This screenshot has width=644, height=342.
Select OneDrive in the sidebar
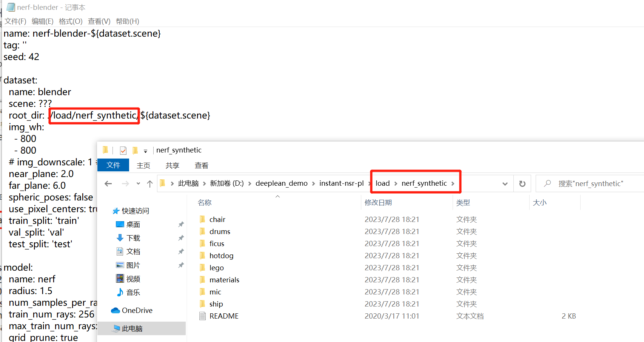[137, 310]
